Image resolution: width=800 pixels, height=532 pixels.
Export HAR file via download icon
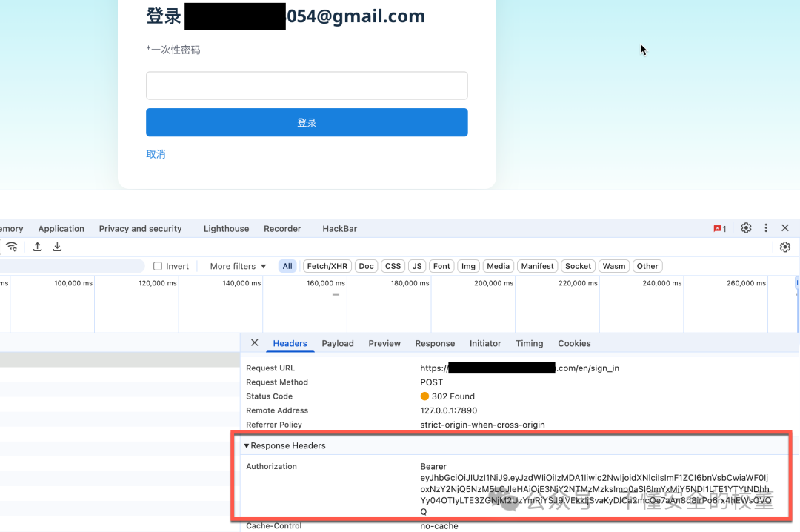(x=57, y=247)
